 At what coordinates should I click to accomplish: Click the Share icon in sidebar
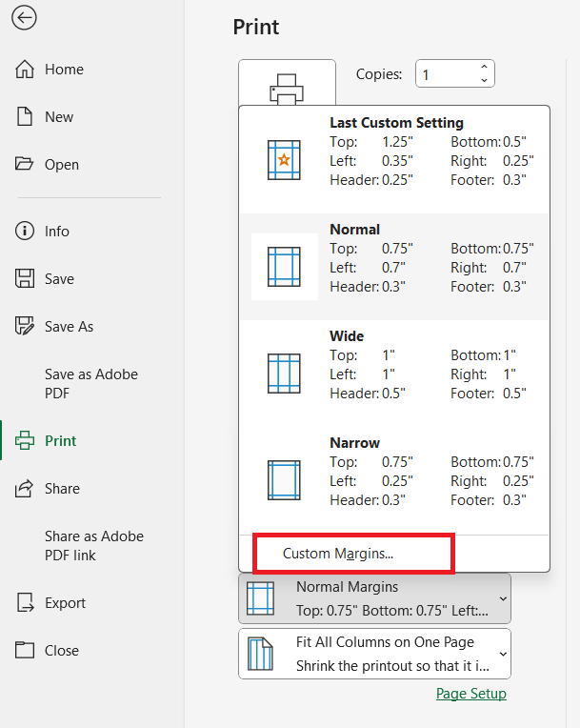coord(25,489)
